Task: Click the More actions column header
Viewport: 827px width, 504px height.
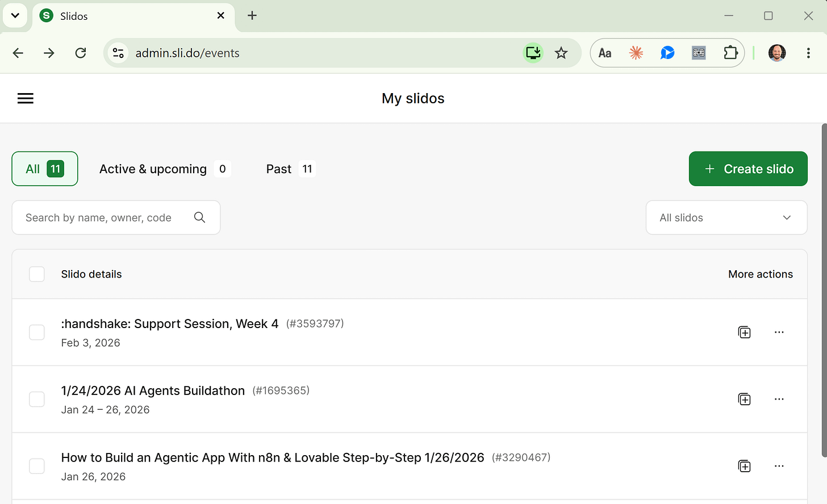Action: click(x=761, y=274)
